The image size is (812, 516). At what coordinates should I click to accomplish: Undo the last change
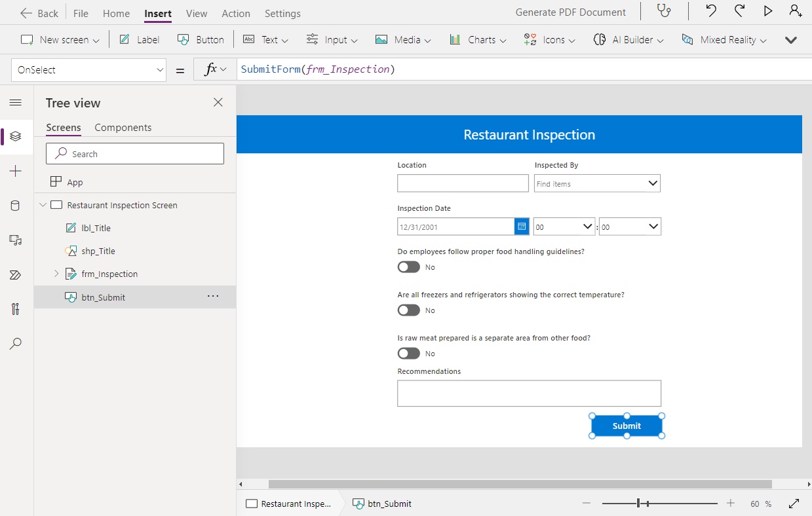pos(712,12)
